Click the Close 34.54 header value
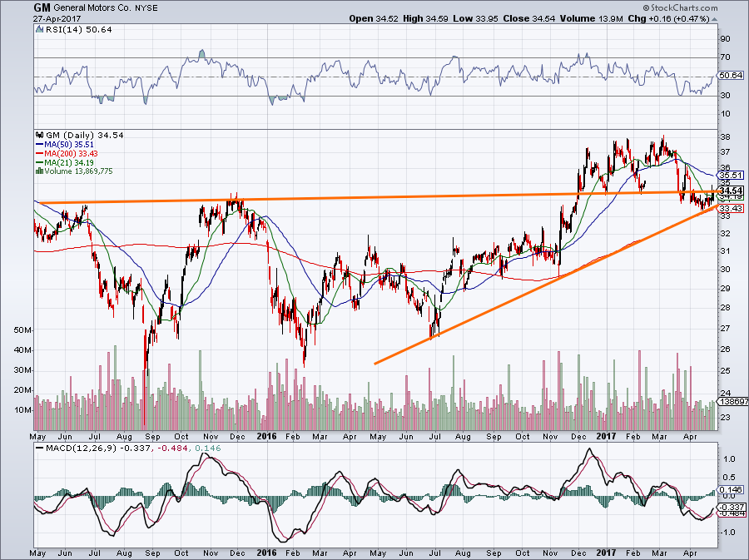This screenshot has width=749, height=560. 529,18
